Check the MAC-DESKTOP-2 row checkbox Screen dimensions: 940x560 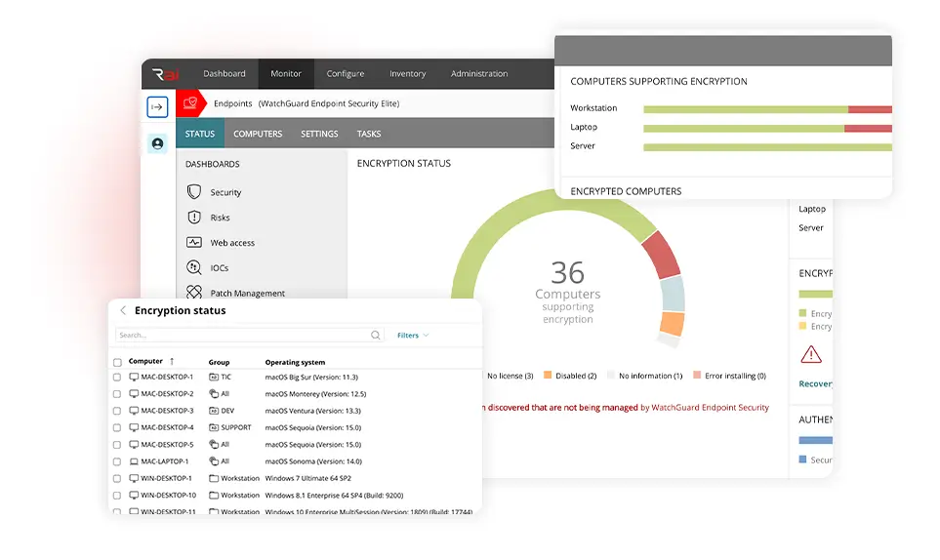(x=117, y=394)
